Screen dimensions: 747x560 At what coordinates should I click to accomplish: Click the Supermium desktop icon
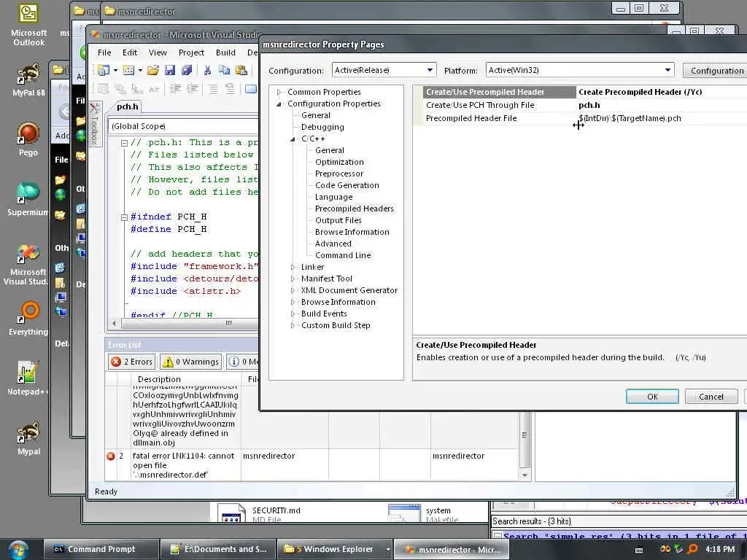28,198
